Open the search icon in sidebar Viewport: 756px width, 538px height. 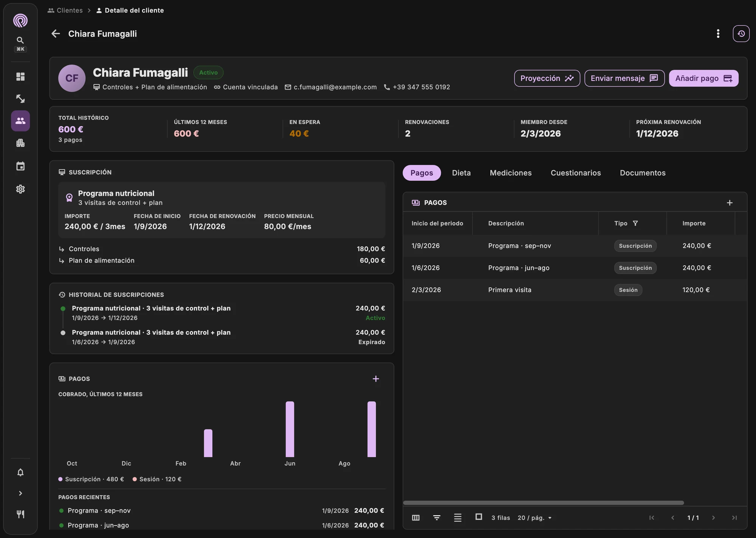20,40
